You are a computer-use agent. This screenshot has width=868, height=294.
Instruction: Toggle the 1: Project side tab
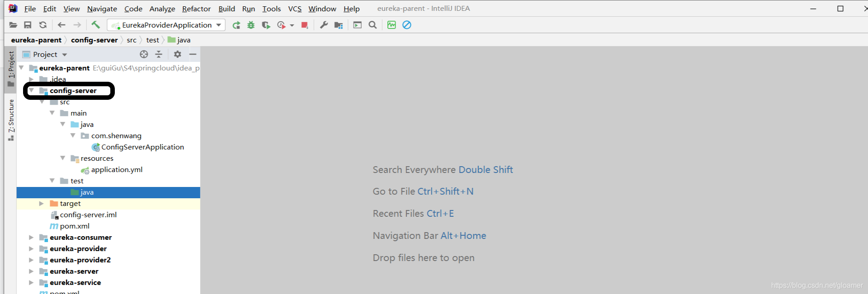pos(11,69)
